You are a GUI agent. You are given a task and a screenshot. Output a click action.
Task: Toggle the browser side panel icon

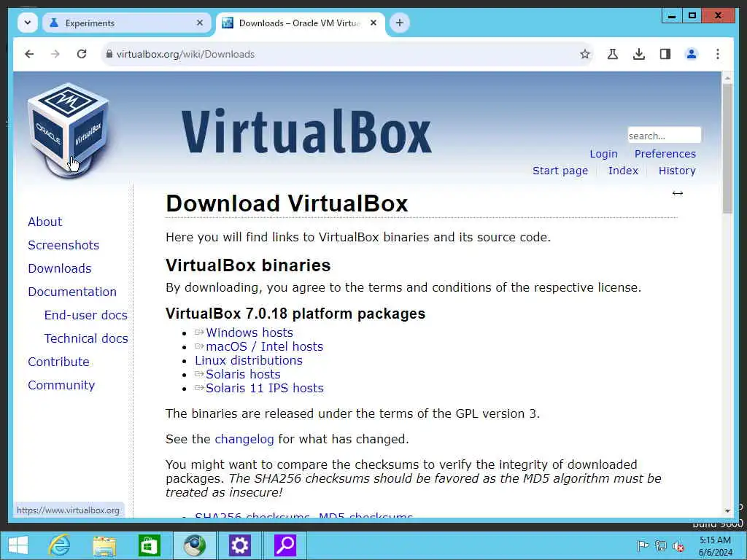tap(665, 54)
